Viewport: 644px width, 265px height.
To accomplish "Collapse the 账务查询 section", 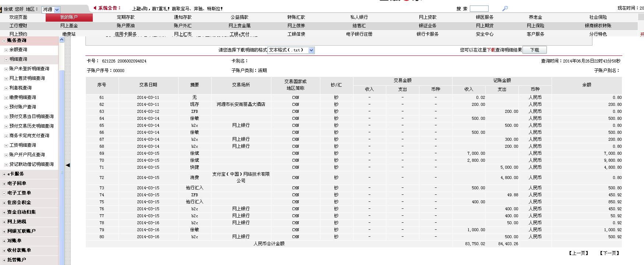I will point(4,41).
